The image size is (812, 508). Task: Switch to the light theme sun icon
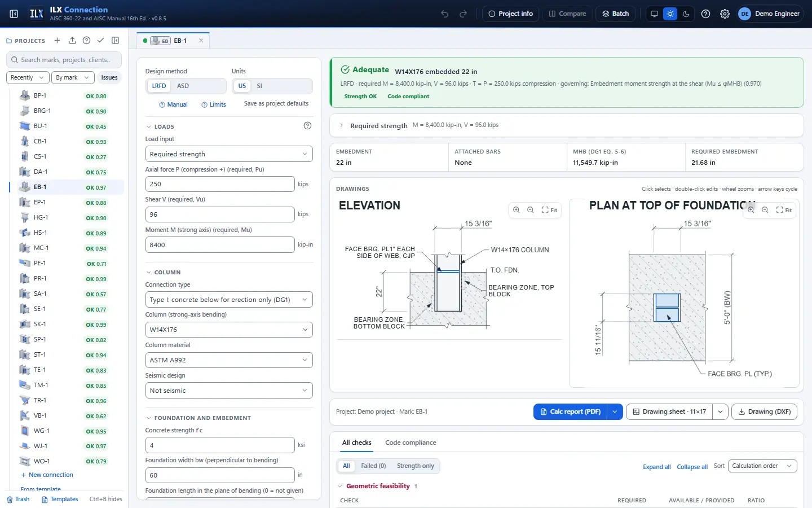670,14
